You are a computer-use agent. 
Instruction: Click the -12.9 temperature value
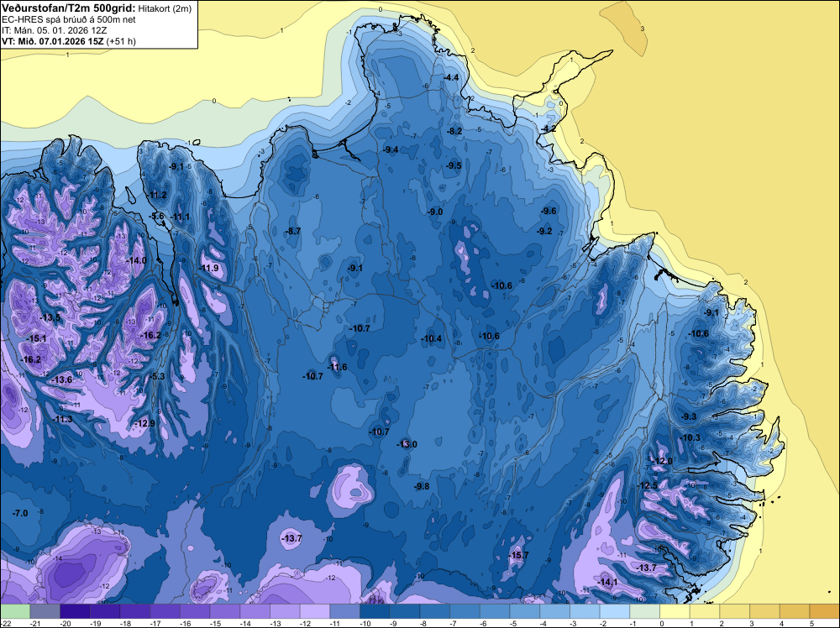144,423
